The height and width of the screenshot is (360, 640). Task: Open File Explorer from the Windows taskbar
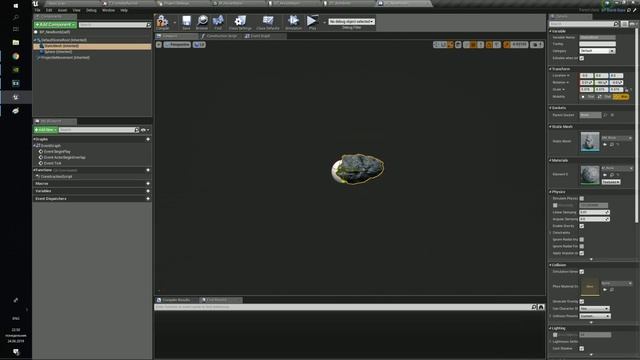[x=16, y=42]
